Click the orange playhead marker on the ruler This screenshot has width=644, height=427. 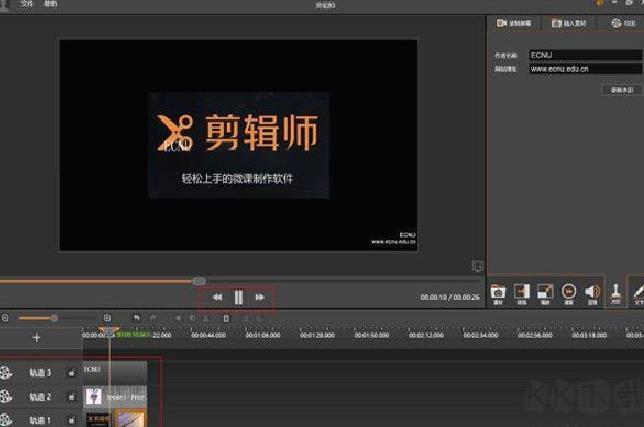pos(109,331)
